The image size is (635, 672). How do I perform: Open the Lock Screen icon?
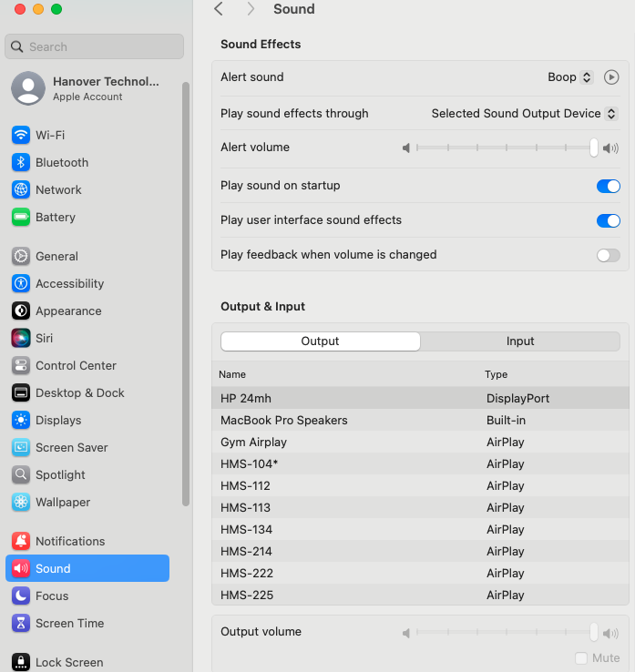point(21,662)
